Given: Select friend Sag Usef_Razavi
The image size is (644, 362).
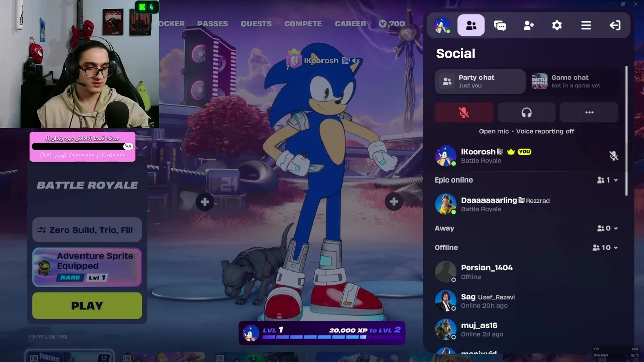Looking at the screenshot, I should coord(488,297).
